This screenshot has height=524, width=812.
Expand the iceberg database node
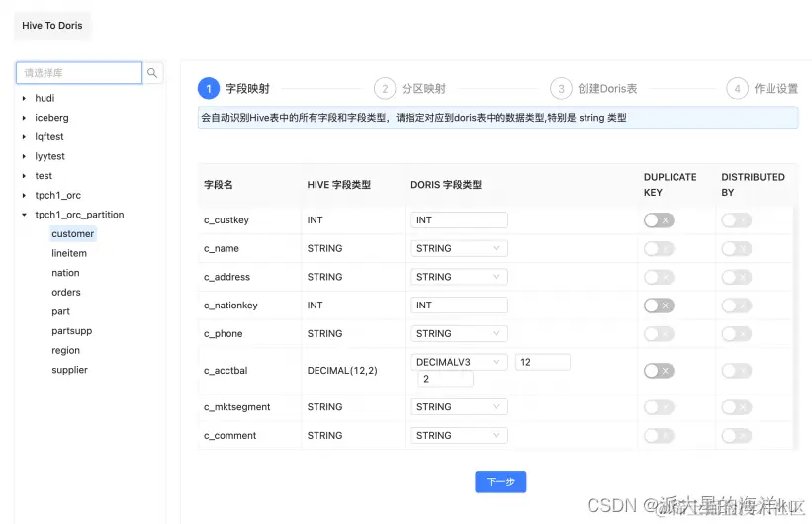pyautogui.click(x=24, y=118)
